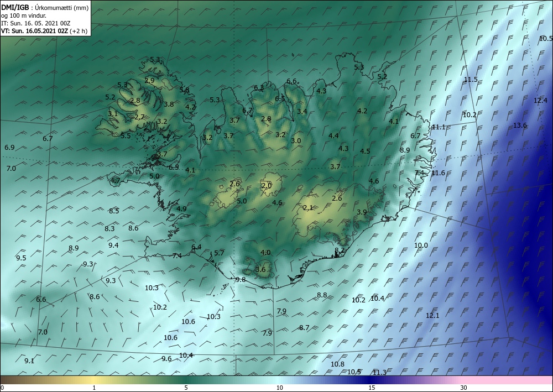Viewport: 553px width, 392px height.
Task: Click the '3.1' value in the Westfjords
Action: click(x=113, y=113)
